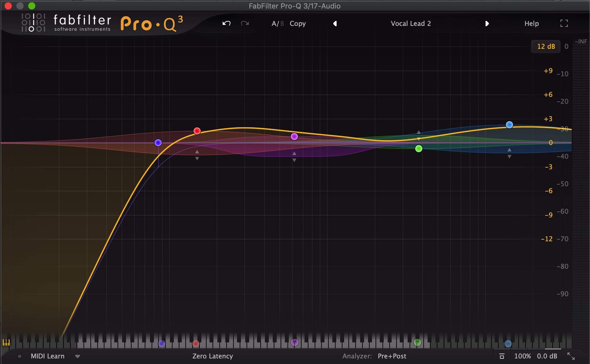Load the previous preset with left arrow
Image resolution: width=590 pixels, height=364 pixels.
[x=335, y=24]
